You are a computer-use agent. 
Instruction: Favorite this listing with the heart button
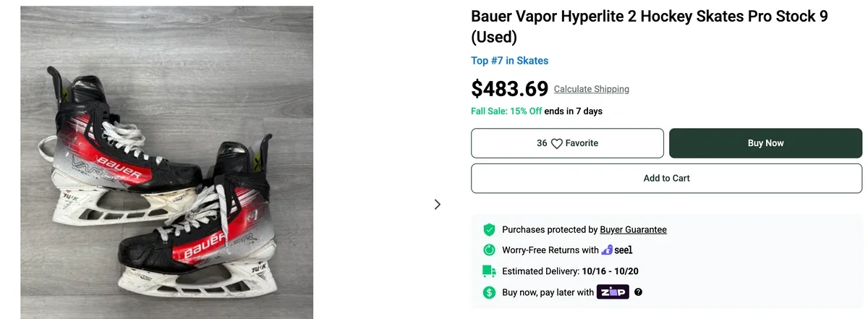pos(567,143)
